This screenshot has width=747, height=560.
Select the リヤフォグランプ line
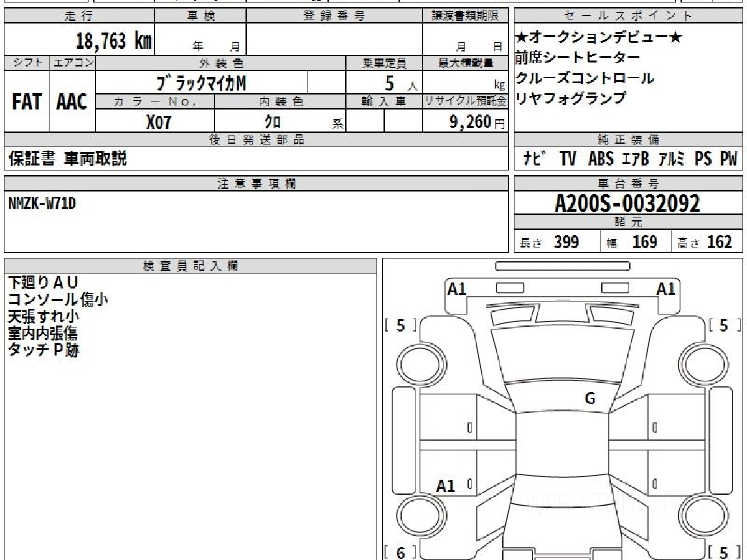570,98
